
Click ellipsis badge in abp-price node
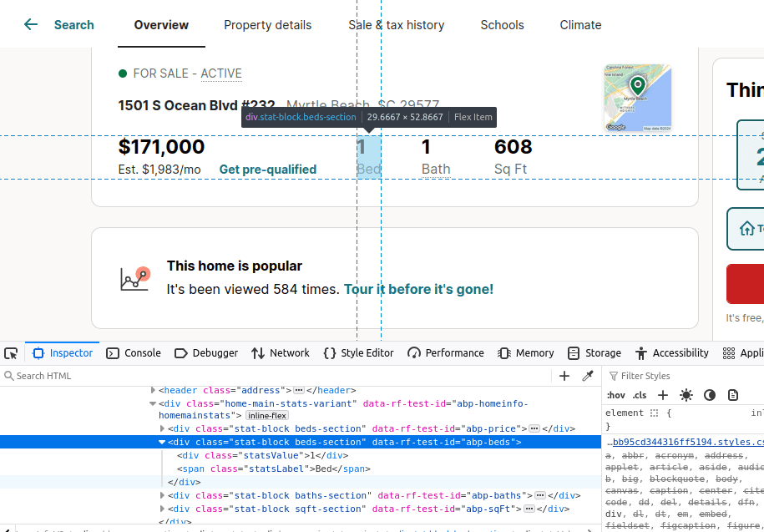point(534,428)
